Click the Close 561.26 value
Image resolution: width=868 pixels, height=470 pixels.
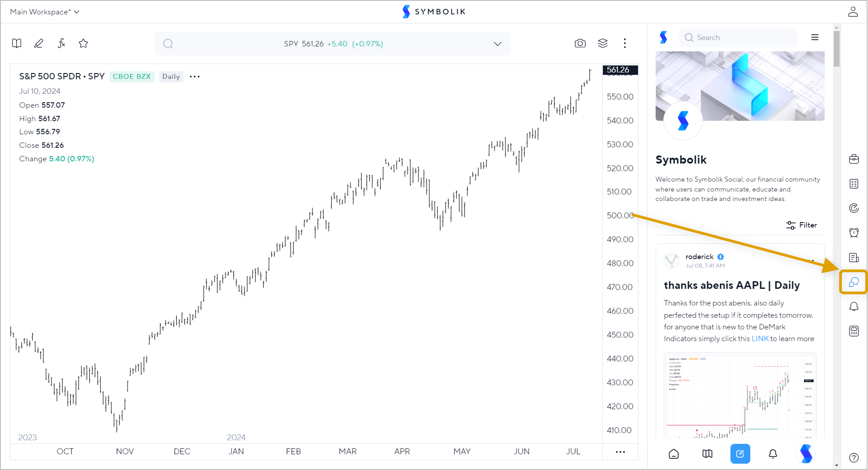[x=53, y=145]
